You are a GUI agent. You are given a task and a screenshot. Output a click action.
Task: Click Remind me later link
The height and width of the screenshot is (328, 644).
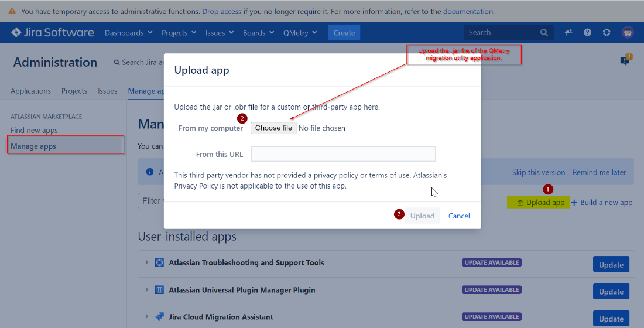600,172
